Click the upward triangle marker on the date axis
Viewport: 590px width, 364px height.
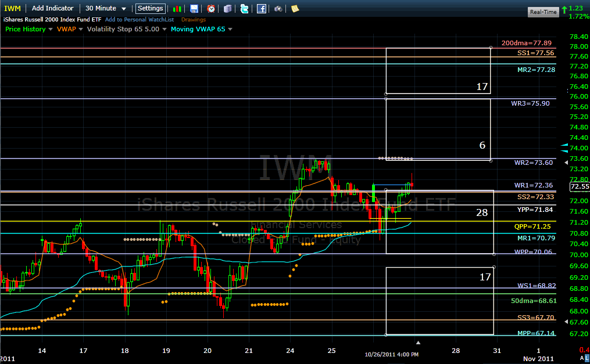click(418, 343)
